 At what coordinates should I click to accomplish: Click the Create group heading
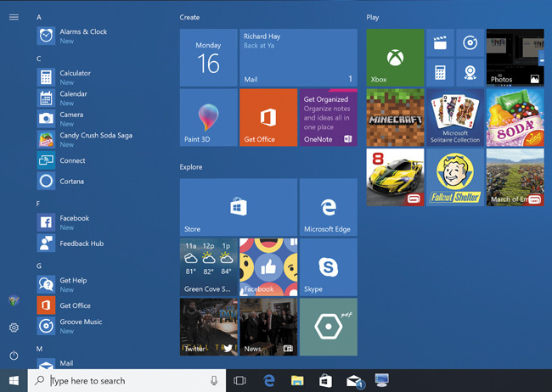[x=189, y=17]
